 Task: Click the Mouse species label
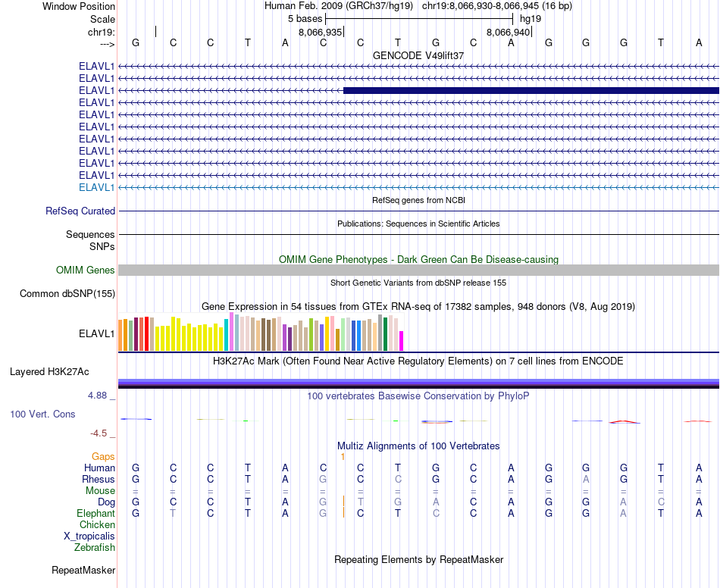click(x=100, y=491)
